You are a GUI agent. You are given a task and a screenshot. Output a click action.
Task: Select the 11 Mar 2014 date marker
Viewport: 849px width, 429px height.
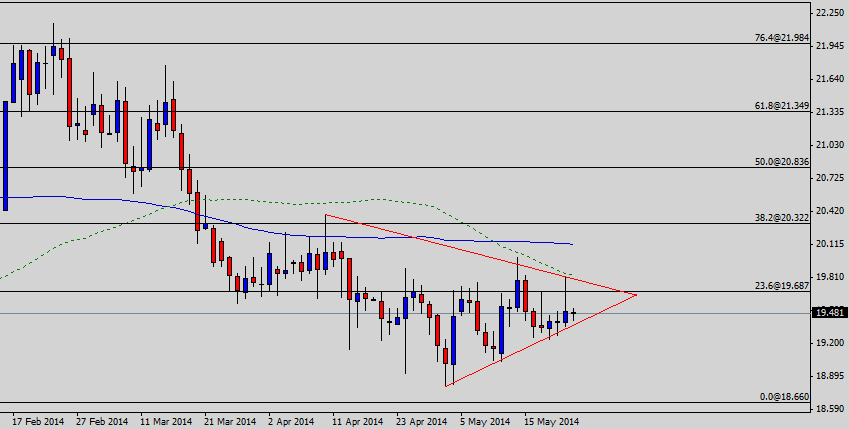click(164, 421)
